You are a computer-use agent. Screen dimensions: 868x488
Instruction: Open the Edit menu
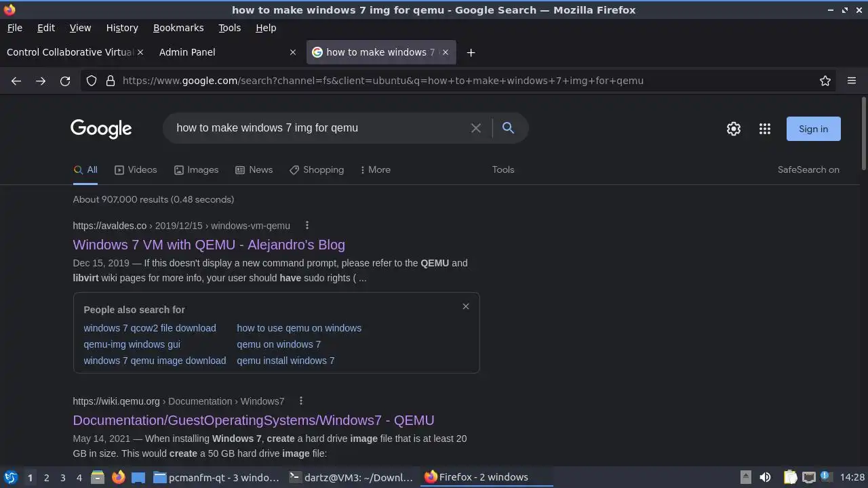click(46, 28)
